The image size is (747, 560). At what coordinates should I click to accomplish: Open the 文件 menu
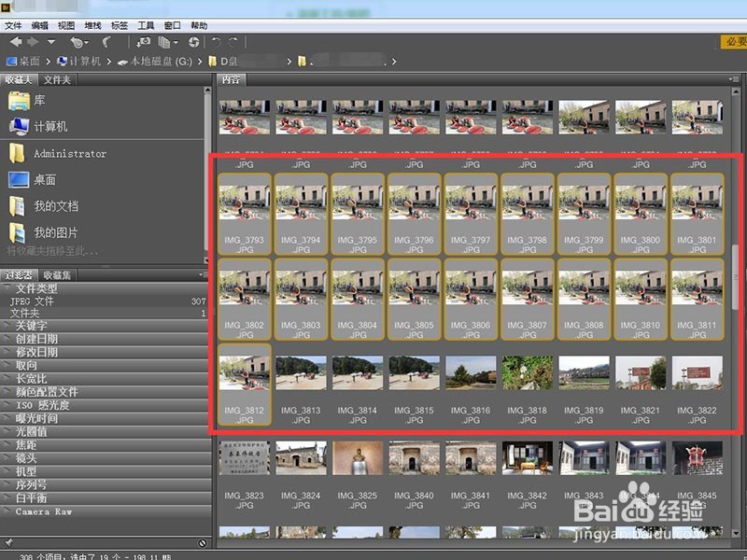tap(13, 25)
